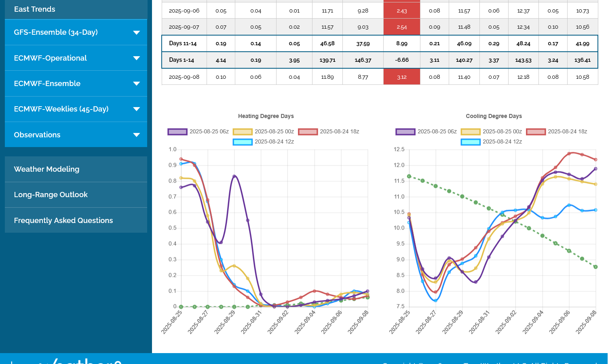608x364 pixels.
Task: Select the Days 11-14 summary row label
Action: click(183, 44)
